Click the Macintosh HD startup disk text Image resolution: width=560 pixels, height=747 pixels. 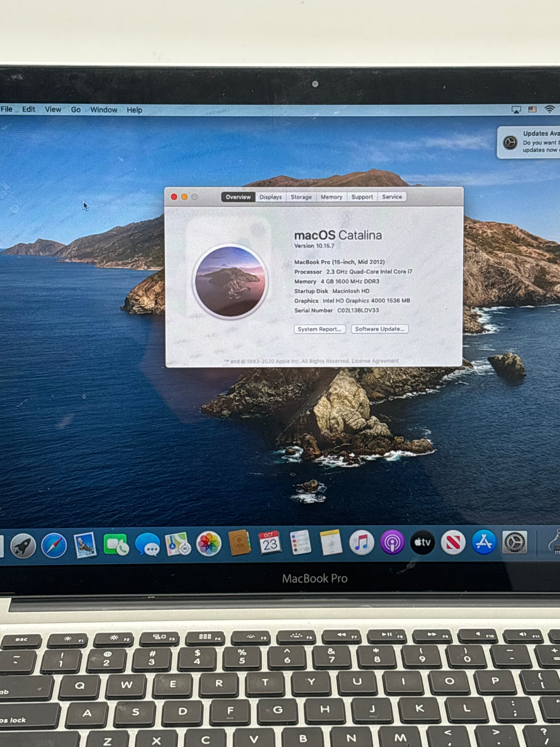pyautogui.click(x=351, y=291)
